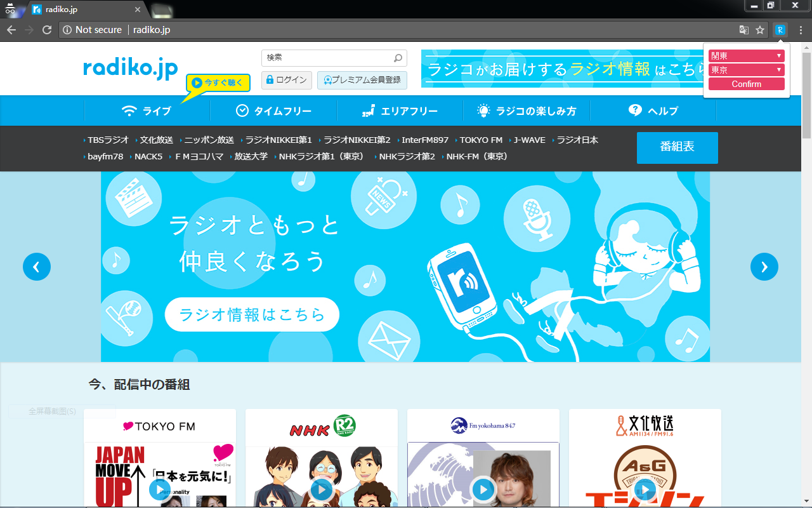Viewport: 812px width, 508px height.
Task: Select ラジオNIKKEI第1 station link
Action: [x=278, y=140]
